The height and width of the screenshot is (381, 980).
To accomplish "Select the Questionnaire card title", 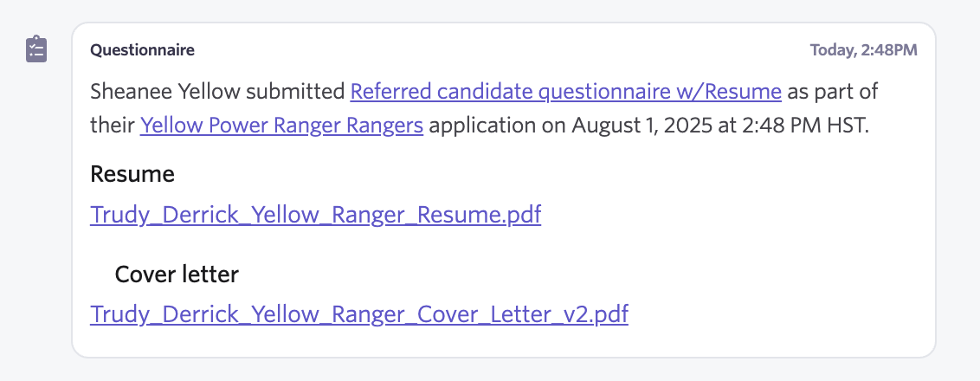I will click(142, 50).
